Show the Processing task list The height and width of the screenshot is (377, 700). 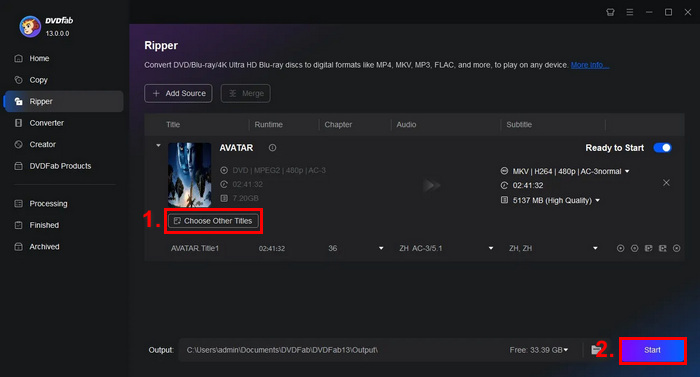tap(48, 204)
